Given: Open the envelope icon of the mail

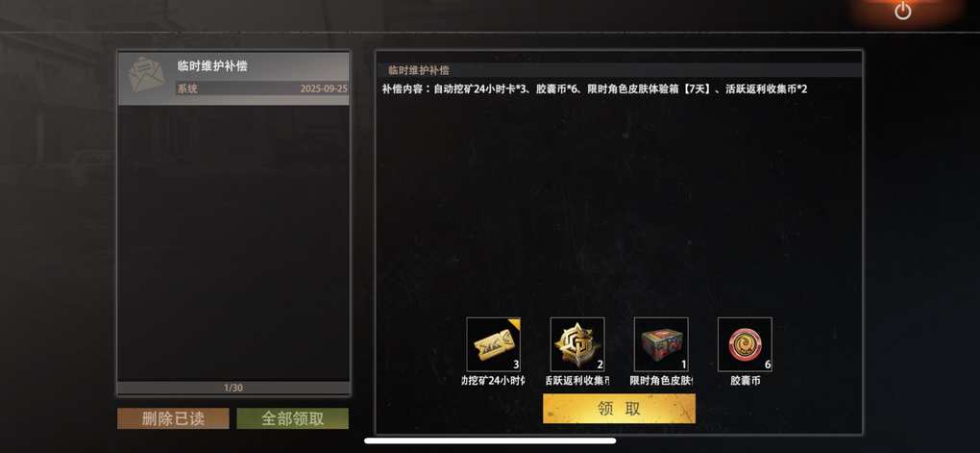Looking at the screenshot, I should tap(145, 74).
